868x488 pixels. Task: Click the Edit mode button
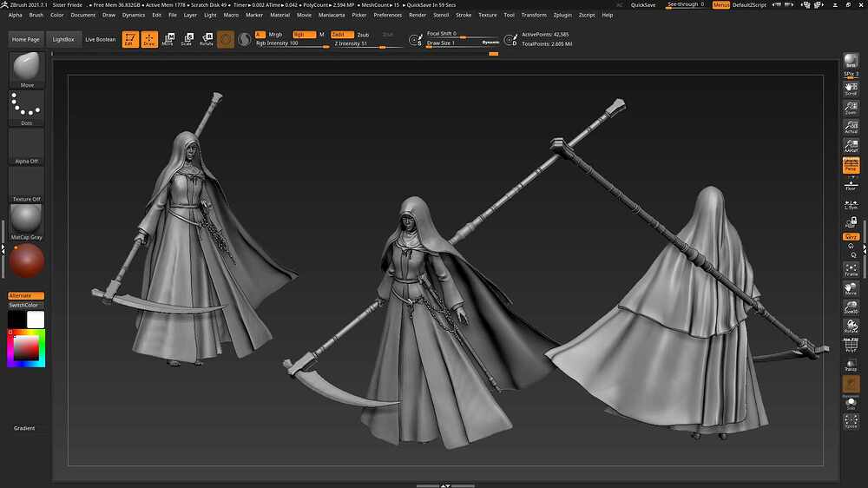tap(130, 39)
